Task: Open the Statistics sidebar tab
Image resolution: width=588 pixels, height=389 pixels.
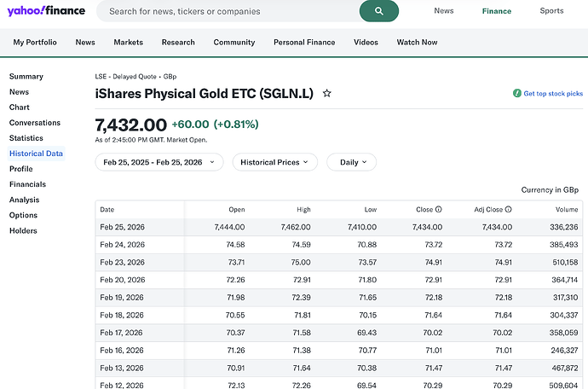Action: pos(26,138)
